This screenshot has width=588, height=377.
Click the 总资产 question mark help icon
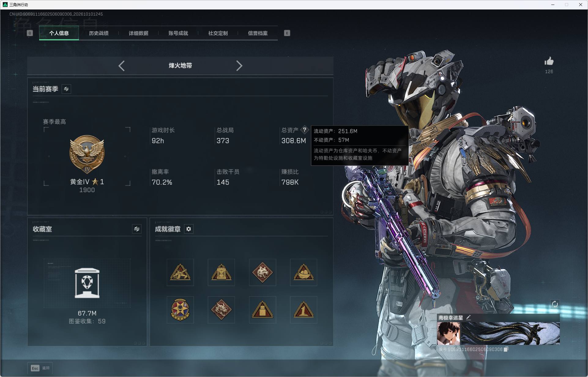[304, 130]
